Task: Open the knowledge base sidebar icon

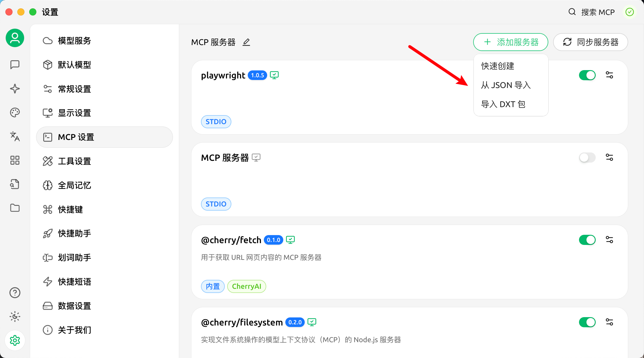Action: 15,184
